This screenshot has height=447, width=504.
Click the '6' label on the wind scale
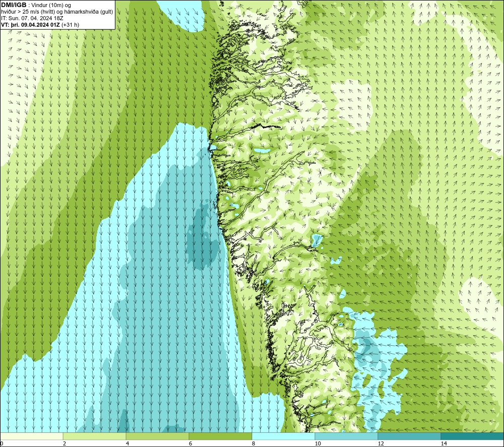[x=191, y=444]
